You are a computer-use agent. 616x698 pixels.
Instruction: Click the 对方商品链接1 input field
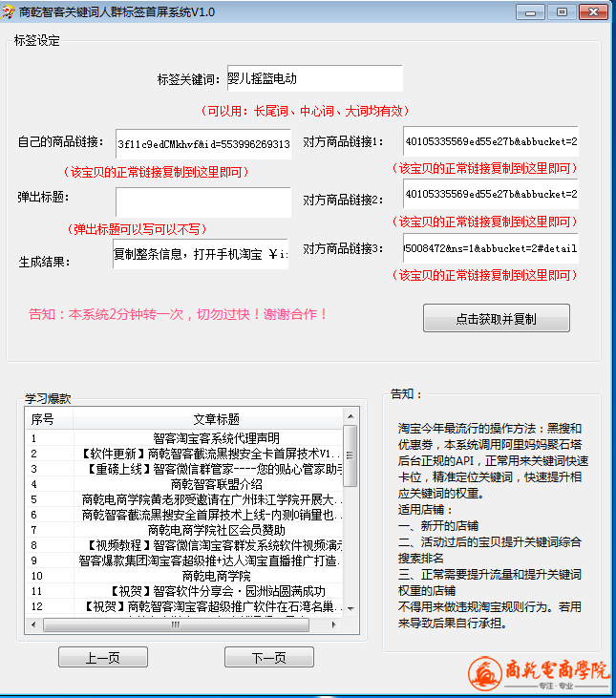point(491,141)
